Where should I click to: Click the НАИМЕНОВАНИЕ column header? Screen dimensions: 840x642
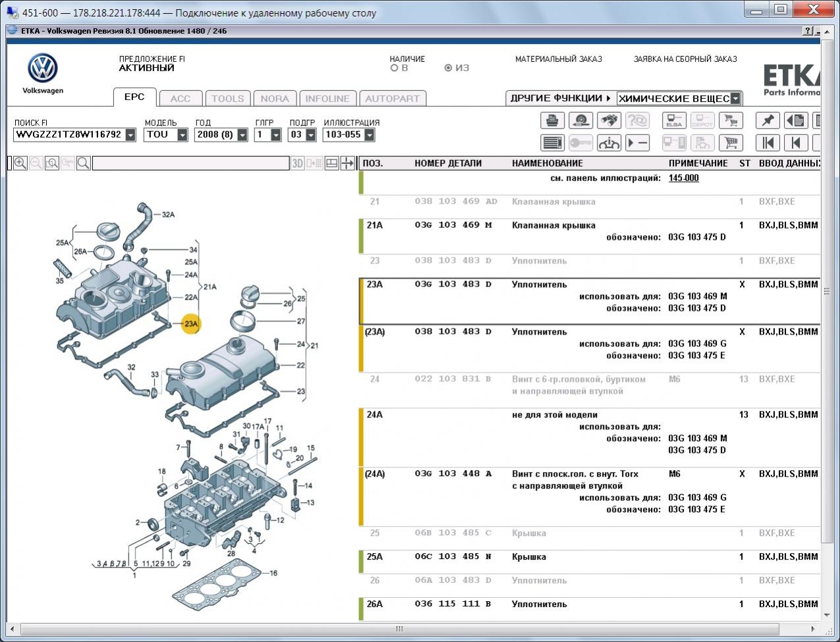pyautogui.click(x=547, y=163)
